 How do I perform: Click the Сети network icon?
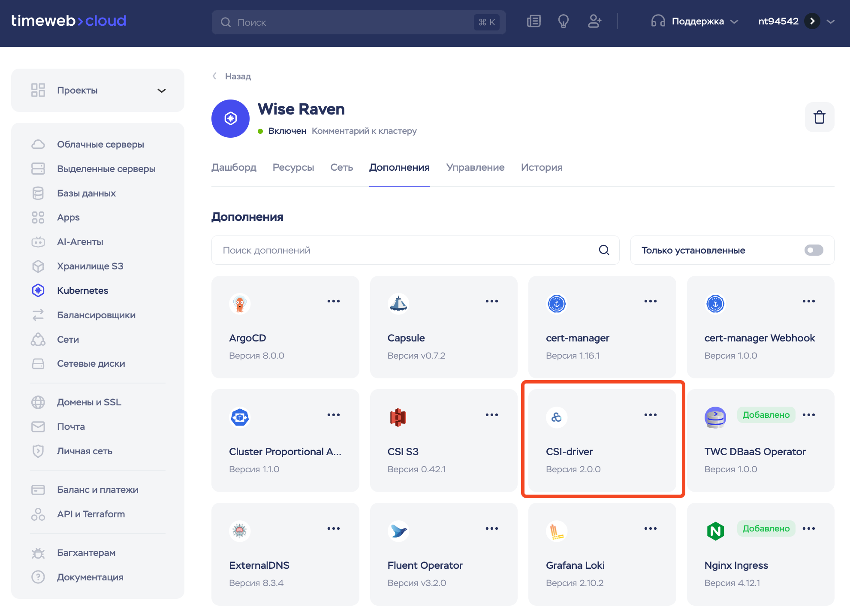coord(38,339)
